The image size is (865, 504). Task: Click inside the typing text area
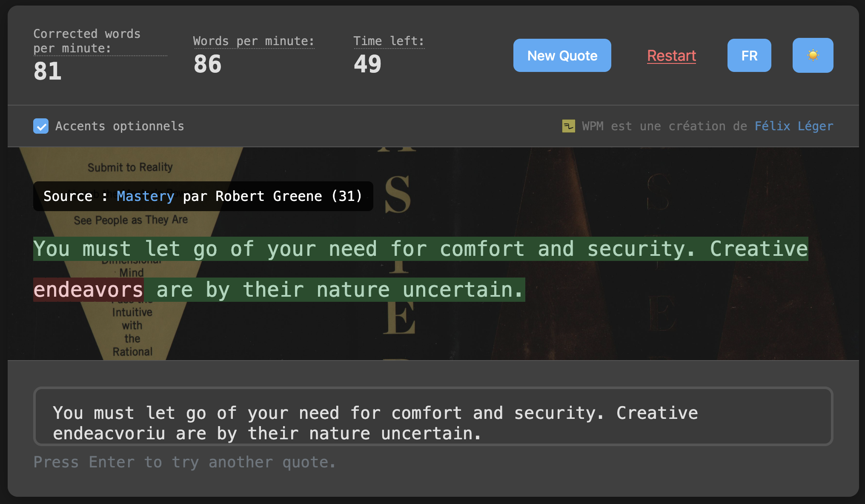pyautogui.click(x=432, y=416)
